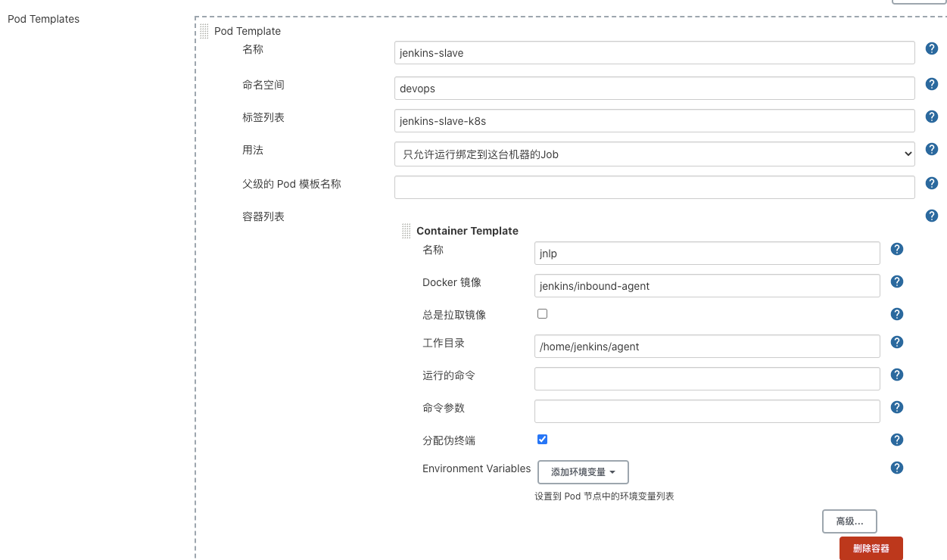
Task: Click help icon beside pod template 名称 field
Action: tap(932, 49)
